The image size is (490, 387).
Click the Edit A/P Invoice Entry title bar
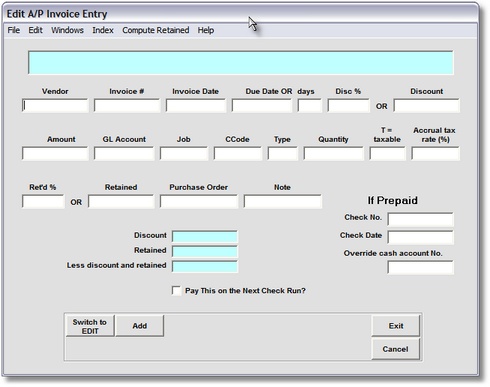click(x=240, y=14)
